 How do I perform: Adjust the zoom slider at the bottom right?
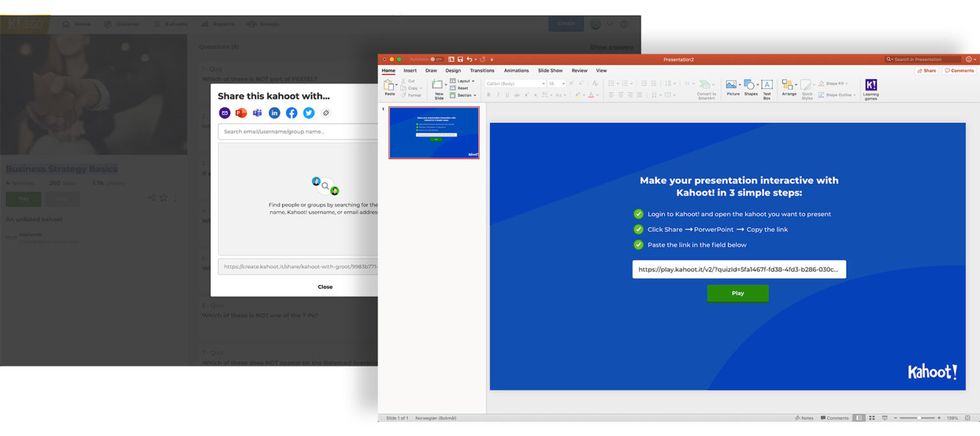point(919,417)
